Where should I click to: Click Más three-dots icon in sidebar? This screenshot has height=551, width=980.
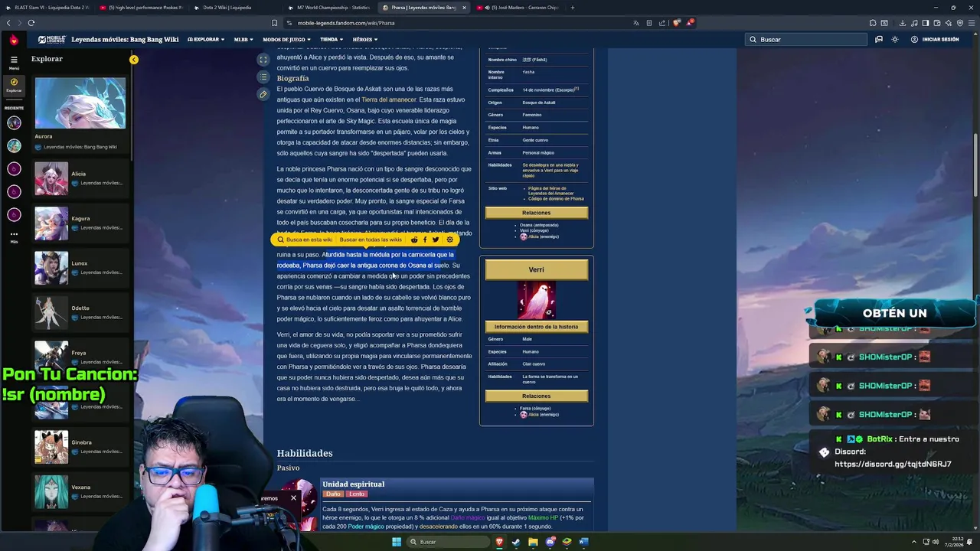coord(14,234)
